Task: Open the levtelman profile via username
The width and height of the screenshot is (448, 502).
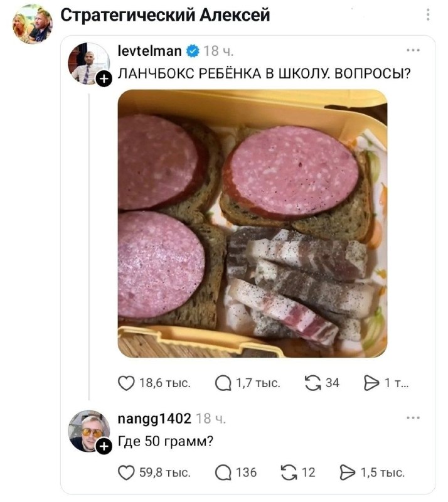Action: point(149,51)
